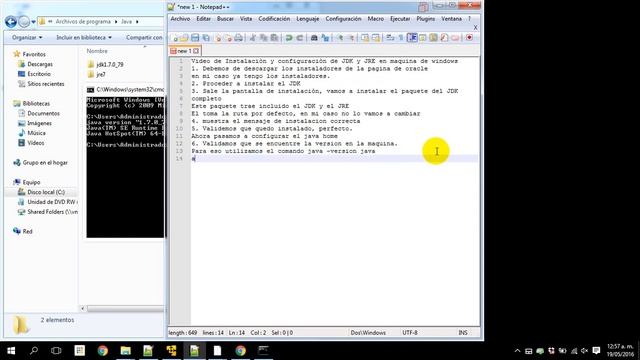Click the Replace toolbar icon
Viewport: 640px width, 360px height.
tap(325, 38)
